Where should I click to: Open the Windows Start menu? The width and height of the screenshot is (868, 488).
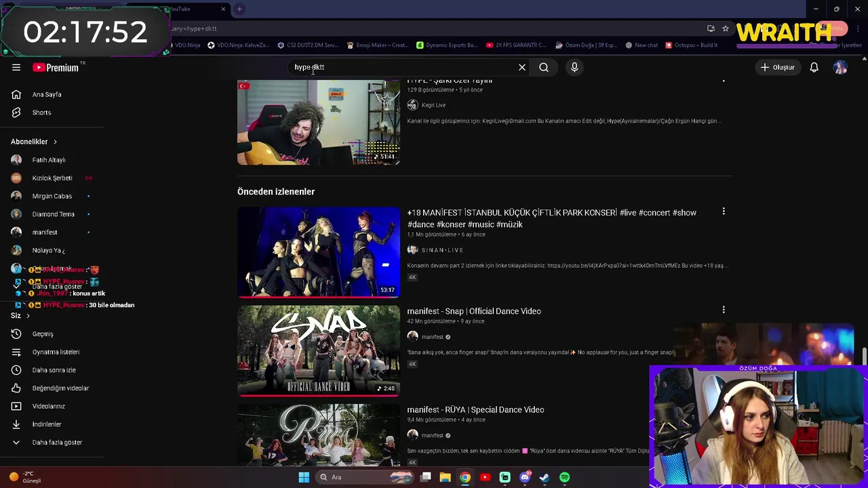(304, 477)
